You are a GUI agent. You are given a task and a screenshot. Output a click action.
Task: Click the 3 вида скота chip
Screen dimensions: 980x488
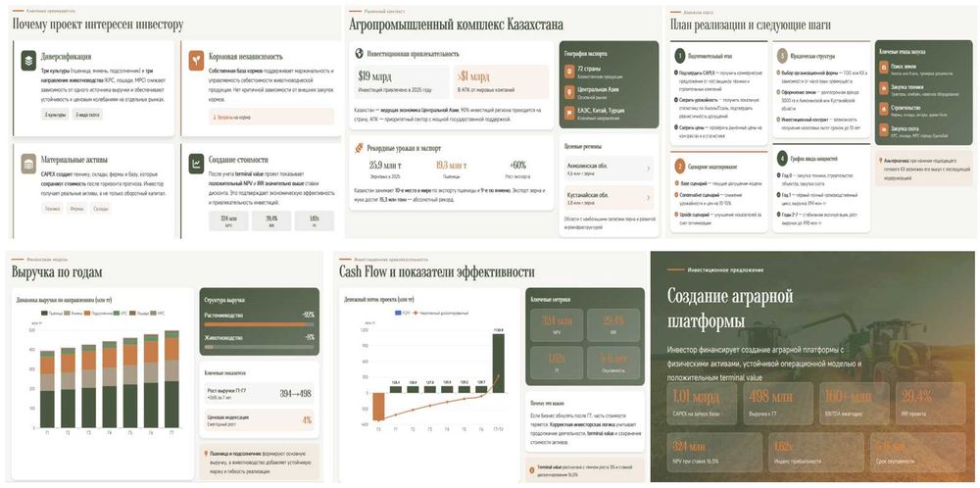tap(87, 115)
